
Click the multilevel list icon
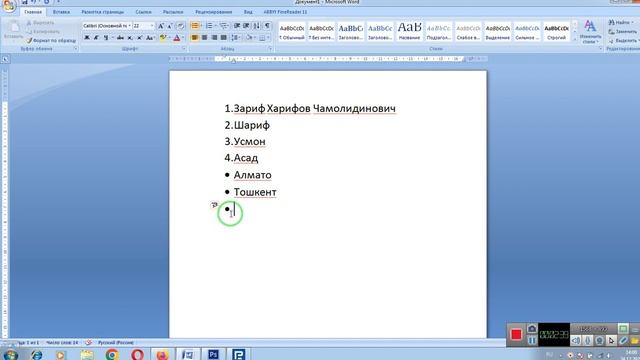[223, 26]
